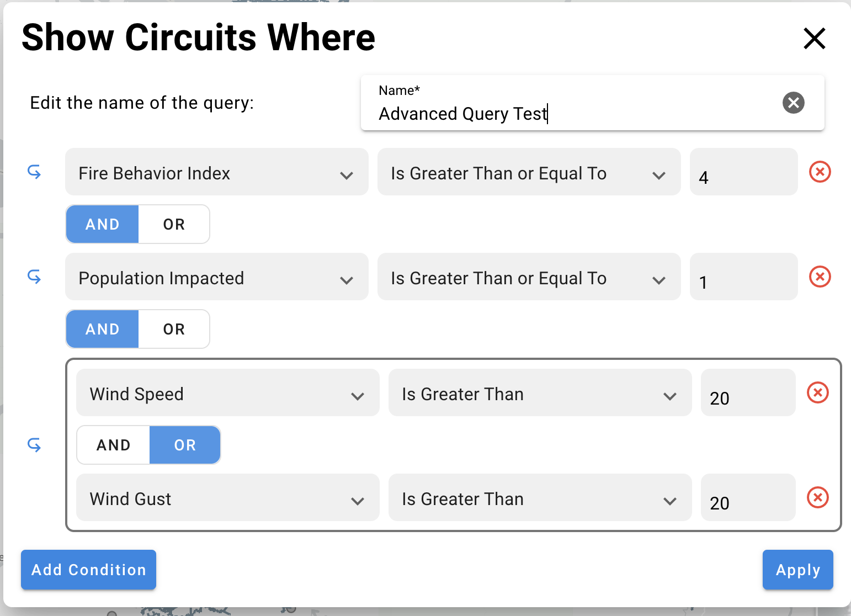
Task: Remove the Population Impacted condition
Action: coord(820,277)
